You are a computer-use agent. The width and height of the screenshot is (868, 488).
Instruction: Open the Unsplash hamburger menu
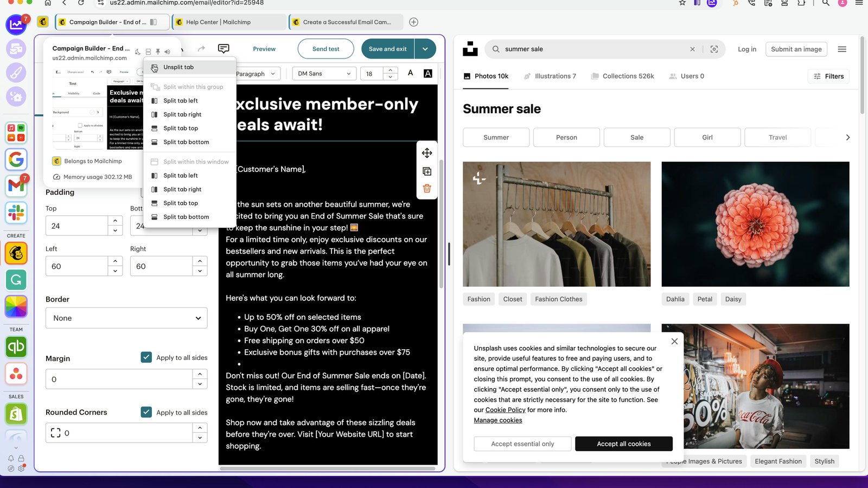tap(842, 49)
